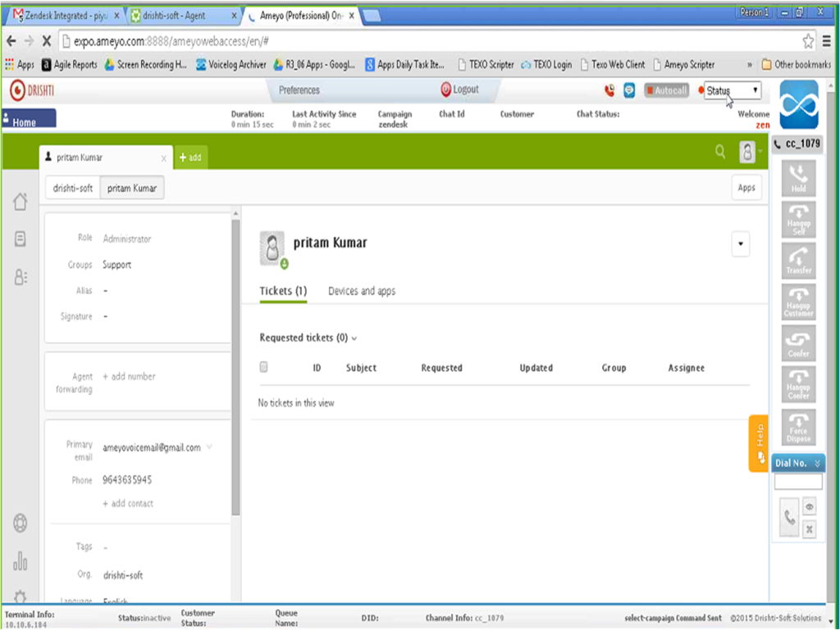Image resolution: width=840 pixels, height=630 pixels.
Task: Toggle the eye icon beside the dialer
Action: [810, 508]
